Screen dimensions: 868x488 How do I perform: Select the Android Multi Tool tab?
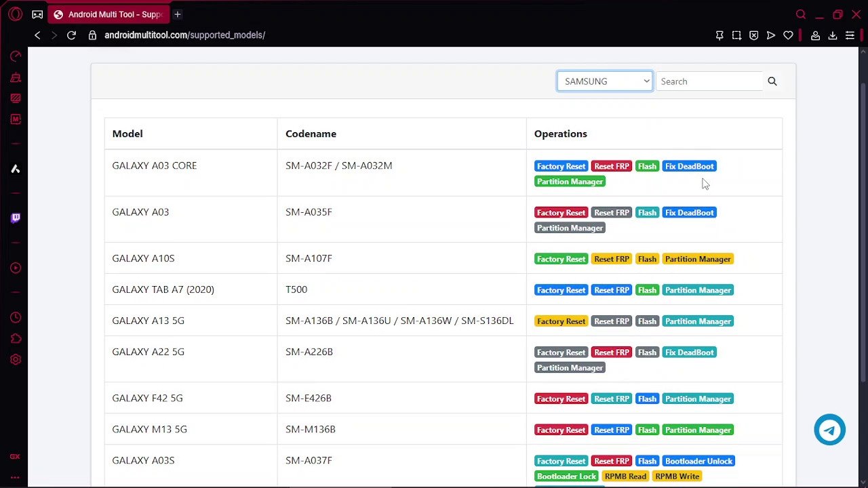click(108, 14)
